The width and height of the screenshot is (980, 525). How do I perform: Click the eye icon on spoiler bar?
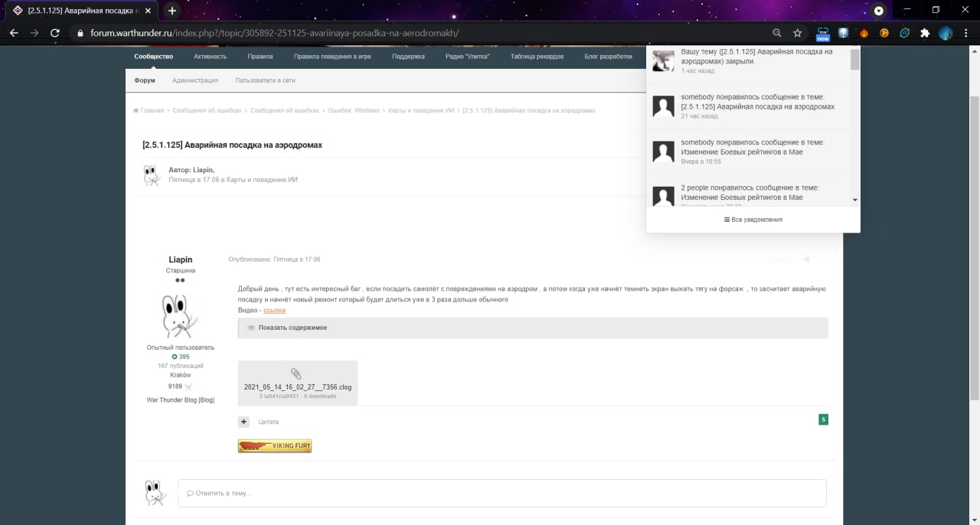(x=251, y=328)
